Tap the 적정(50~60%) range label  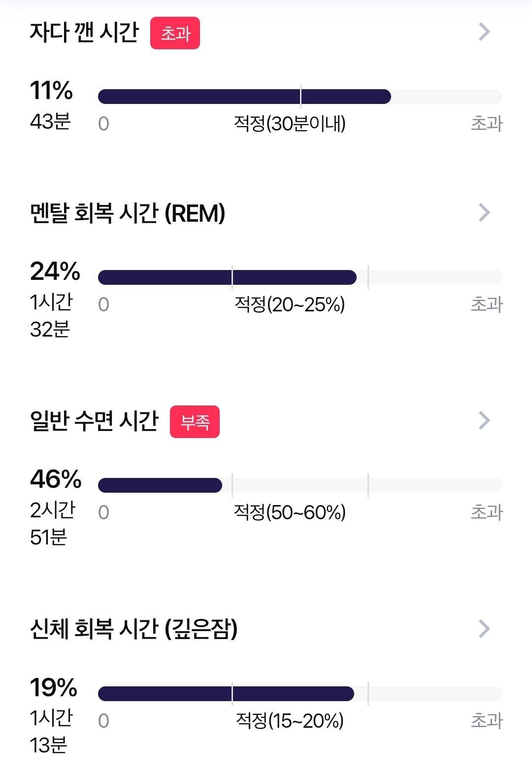click(x=290, y=512)
